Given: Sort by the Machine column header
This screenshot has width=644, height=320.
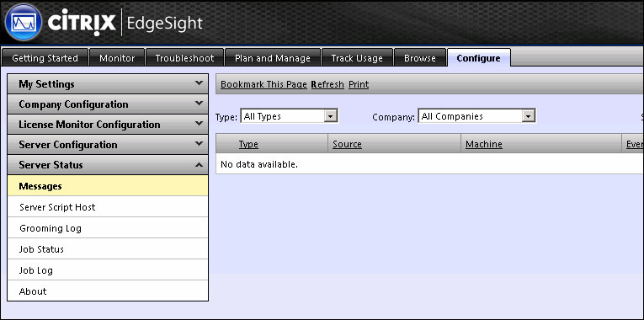Looking at the screenshot, I should [484, 144].
